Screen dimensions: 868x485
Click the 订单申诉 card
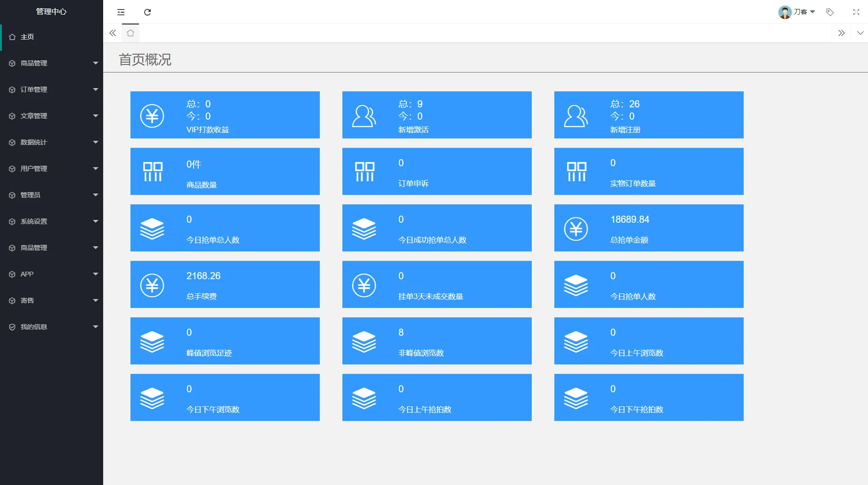(437, 171)
